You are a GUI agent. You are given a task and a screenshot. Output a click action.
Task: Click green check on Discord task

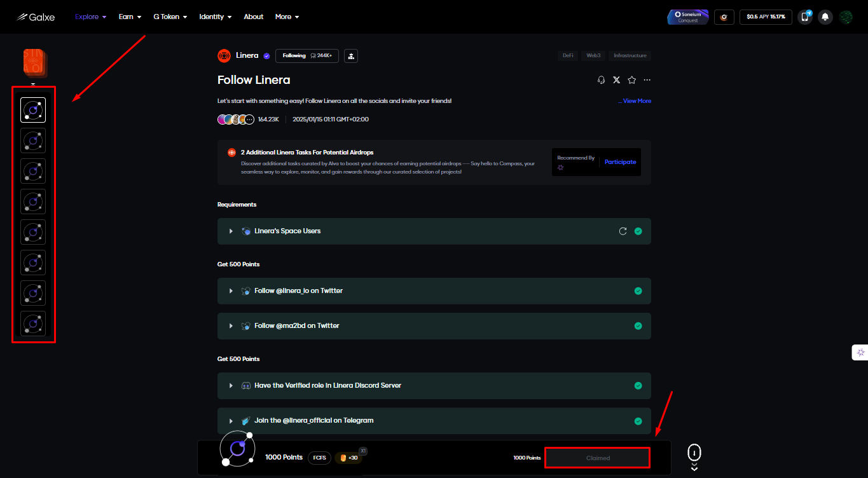click(638, 386)
